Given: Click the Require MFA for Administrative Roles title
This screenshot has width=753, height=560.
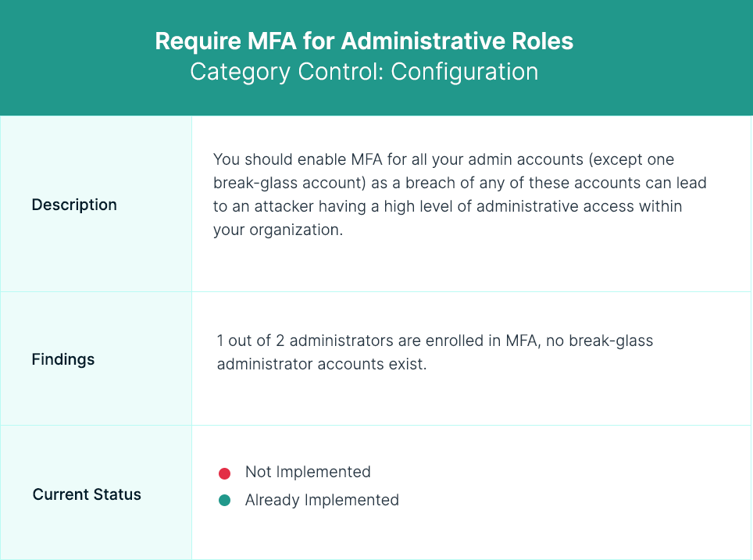Looking at the screenshot, I should pyautogui.click(x=364, y=41).
